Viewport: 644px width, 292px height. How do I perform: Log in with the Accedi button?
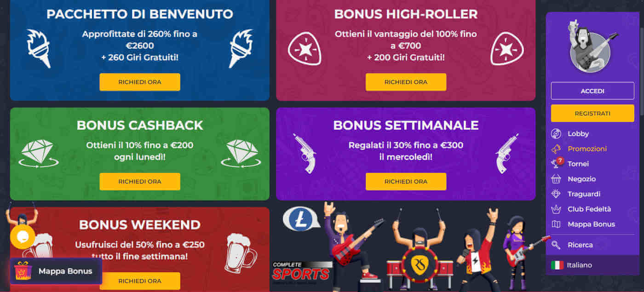pos(592,91)
